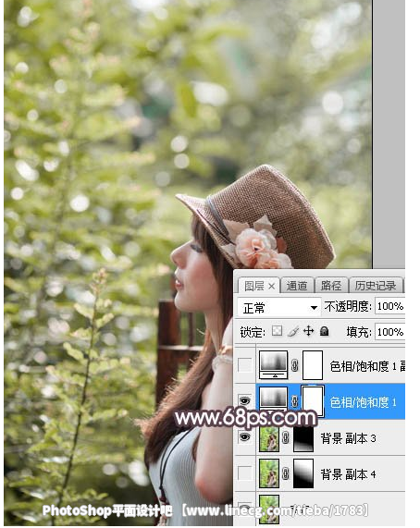The width and height of the screenshot is (420, 528).
Task: Click mask link icon of 背景 副本 3
Action: pos(286,437)
